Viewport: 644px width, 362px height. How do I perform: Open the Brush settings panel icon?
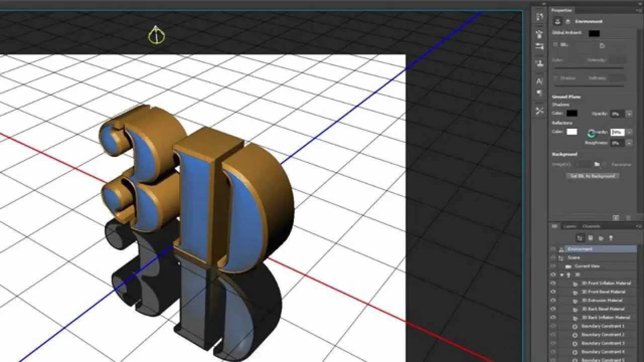click(x=540, y=46)
